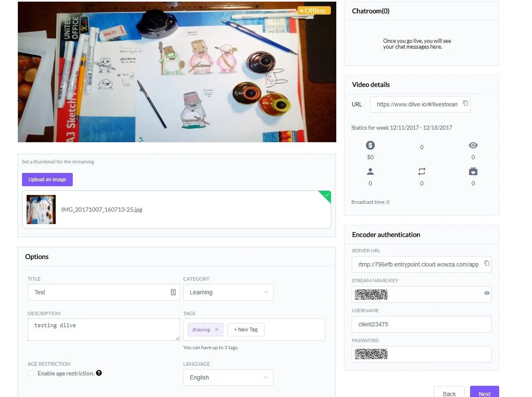The height and width of the screenshot is (397, 532).
Task: Open the Learning category dropdown
Action: (228, 292)
